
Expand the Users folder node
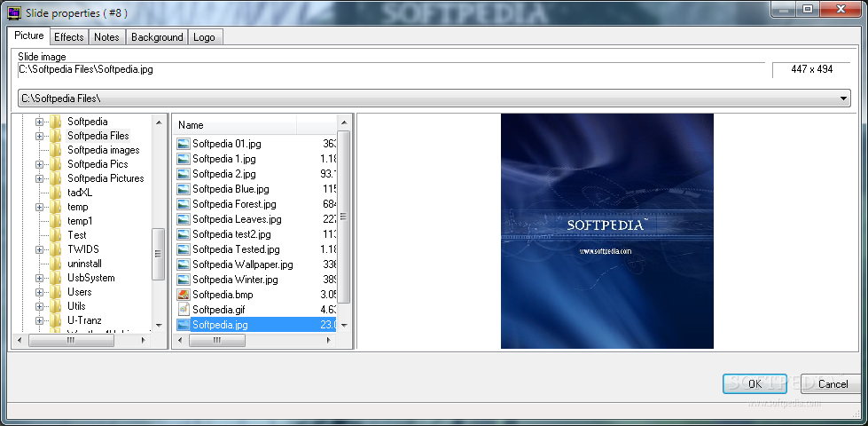(x=39, y=292)
